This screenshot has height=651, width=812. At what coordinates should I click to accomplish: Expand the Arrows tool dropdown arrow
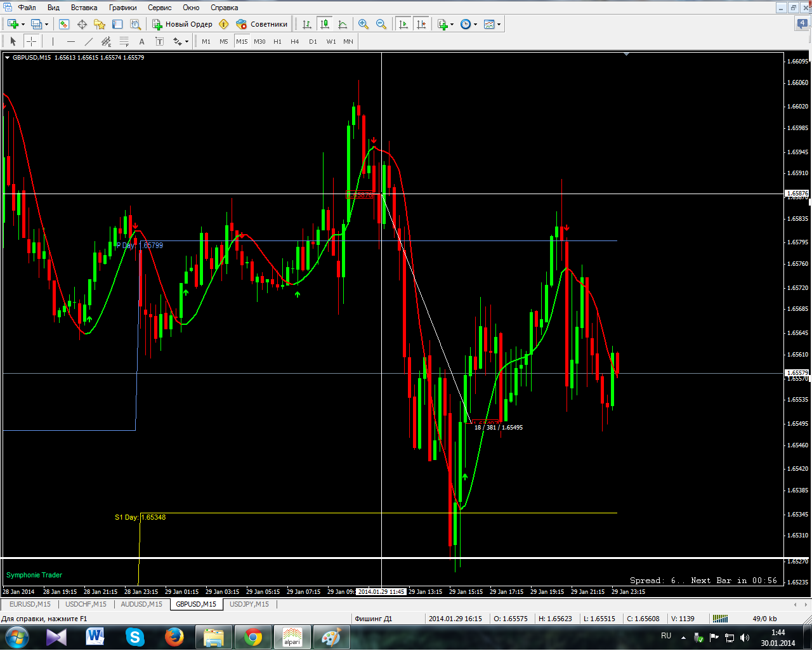pos(187,42)
